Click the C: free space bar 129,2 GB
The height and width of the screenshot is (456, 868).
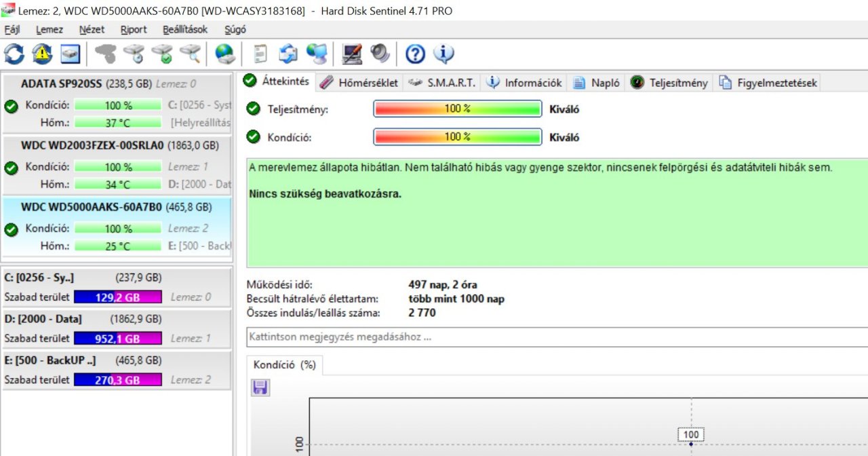[x=118, y=297]
